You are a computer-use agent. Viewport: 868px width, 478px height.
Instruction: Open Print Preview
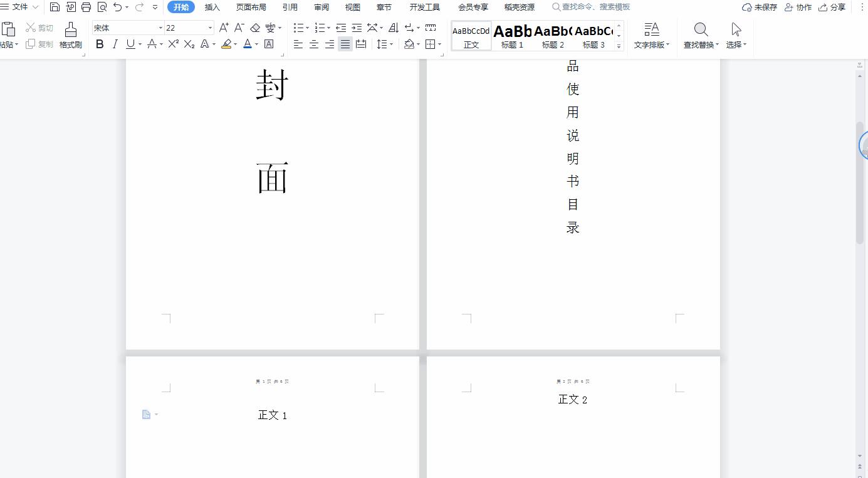102,8
